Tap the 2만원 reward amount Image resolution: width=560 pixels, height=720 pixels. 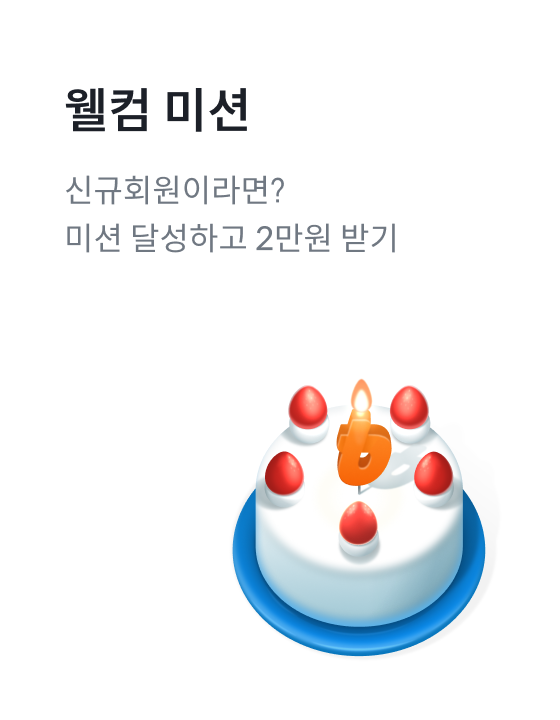pos(293,238)
